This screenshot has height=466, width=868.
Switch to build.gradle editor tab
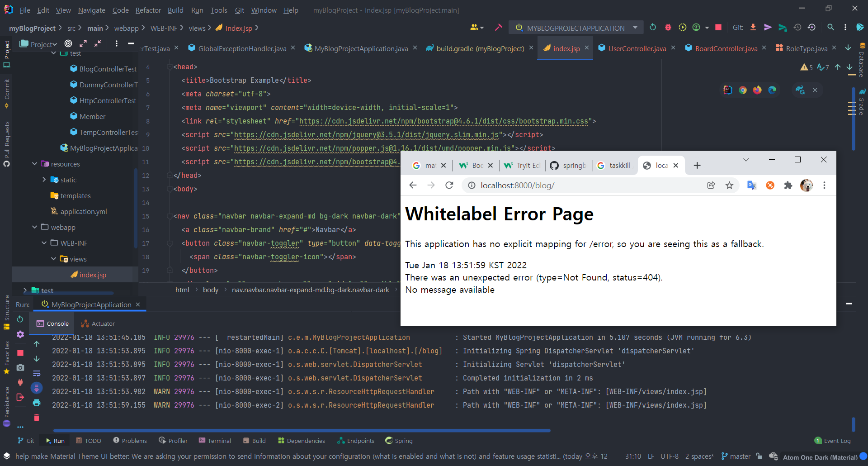point(480,48)
